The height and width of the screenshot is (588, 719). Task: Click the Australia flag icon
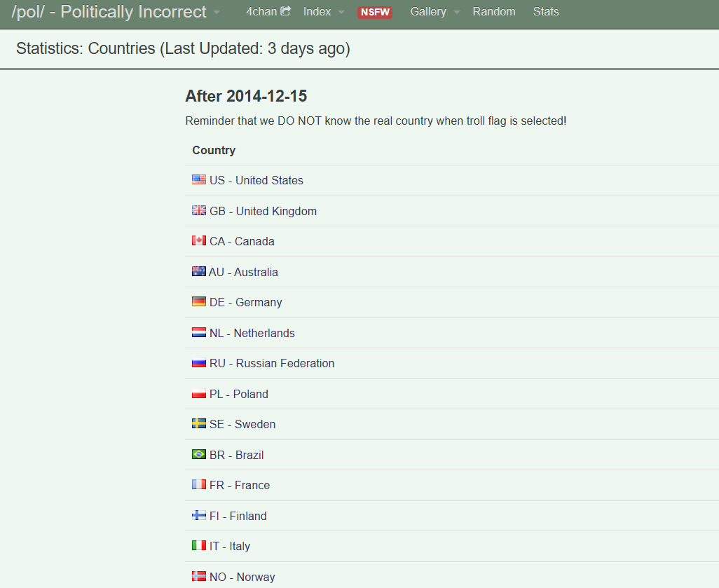(198, 271)
